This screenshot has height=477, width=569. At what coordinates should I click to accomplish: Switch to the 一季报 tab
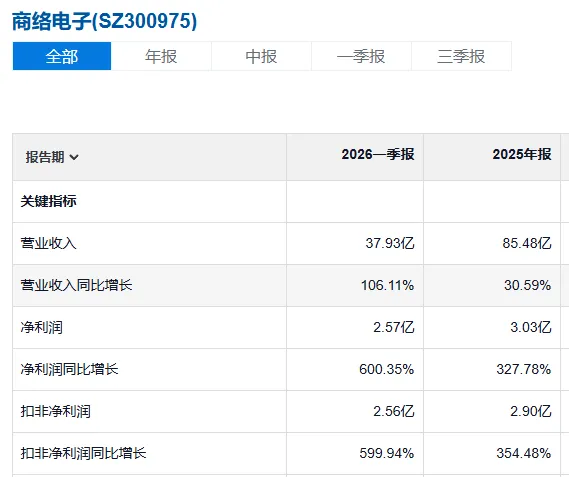click(x=361, y=56)
